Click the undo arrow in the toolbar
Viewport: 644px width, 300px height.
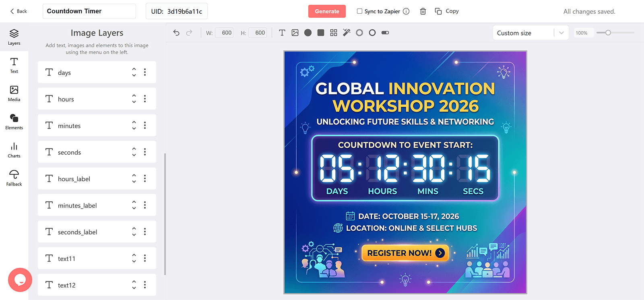176,33
